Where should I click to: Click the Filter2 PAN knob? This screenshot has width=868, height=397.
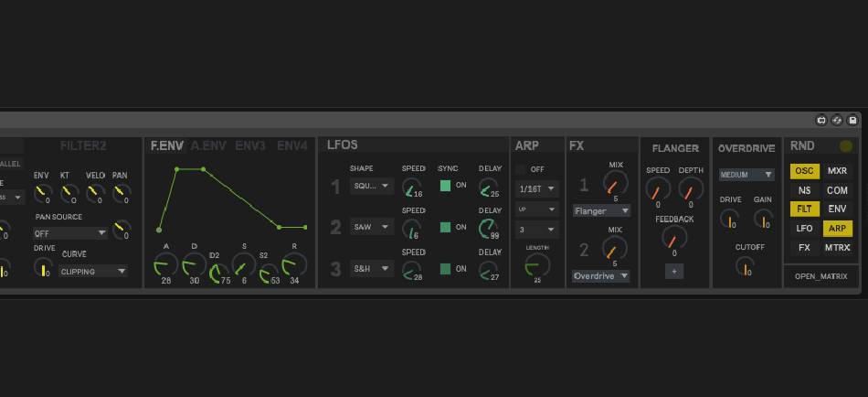[x=122, y=194]
